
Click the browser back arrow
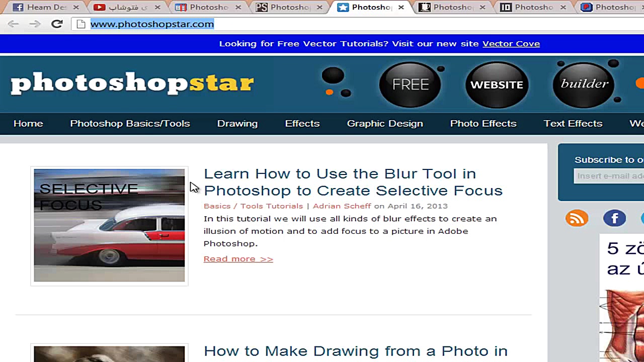click(x=13, y=24)
